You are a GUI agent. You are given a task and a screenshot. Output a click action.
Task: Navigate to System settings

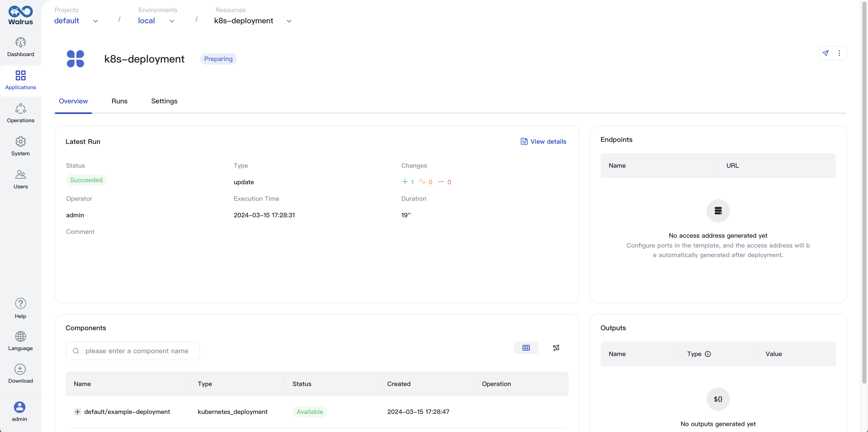point(20,146)
